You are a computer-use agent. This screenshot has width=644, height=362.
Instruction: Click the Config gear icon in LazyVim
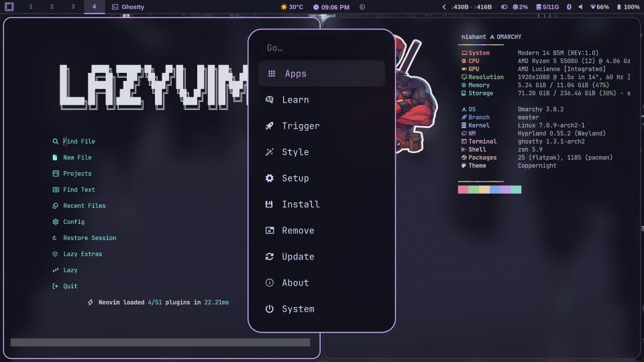coord(56,222)
